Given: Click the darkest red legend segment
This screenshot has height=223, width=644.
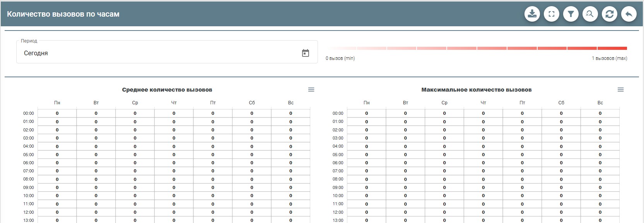Looking at the screenshot, I should [612, 48].
